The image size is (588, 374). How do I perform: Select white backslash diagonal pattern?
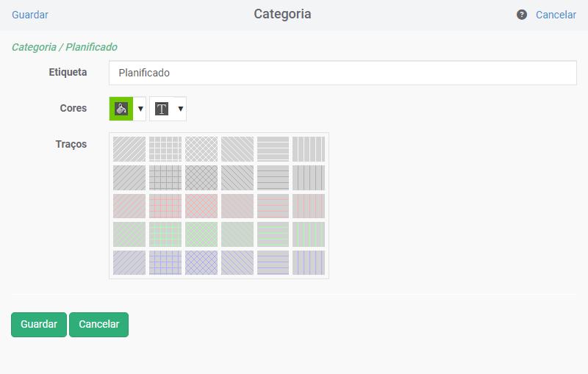click(237, 149)
